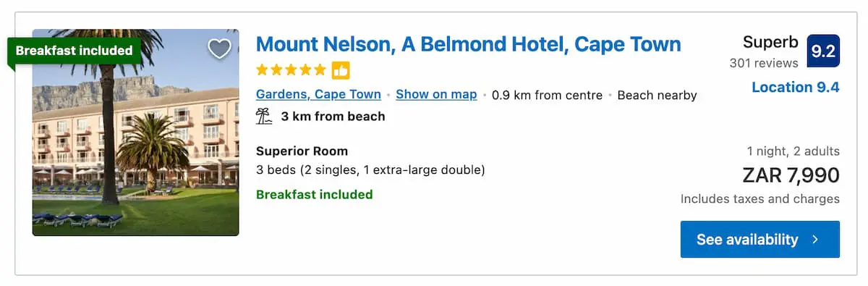Click the ZAR 7,990 price
The height and width of the screenshot is (286, 868).
tap(791, 175)
